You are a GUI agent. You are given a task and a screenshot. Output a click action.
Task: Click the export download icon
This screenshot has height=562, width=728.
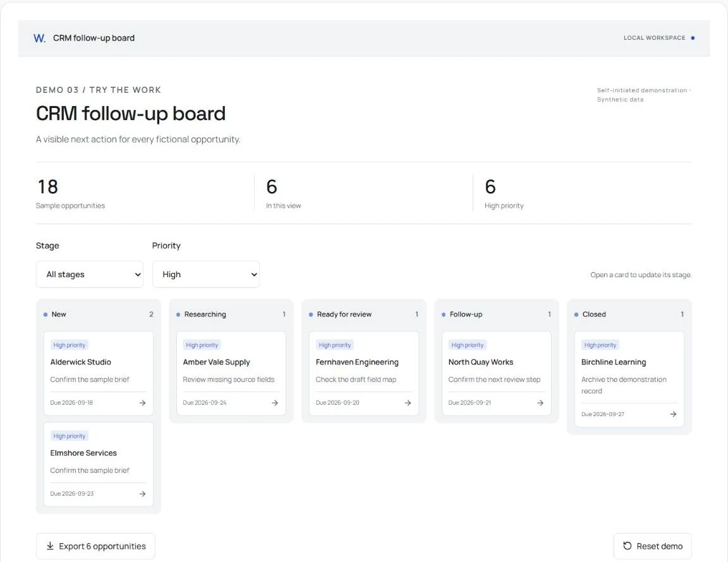(x=50, y=546)
